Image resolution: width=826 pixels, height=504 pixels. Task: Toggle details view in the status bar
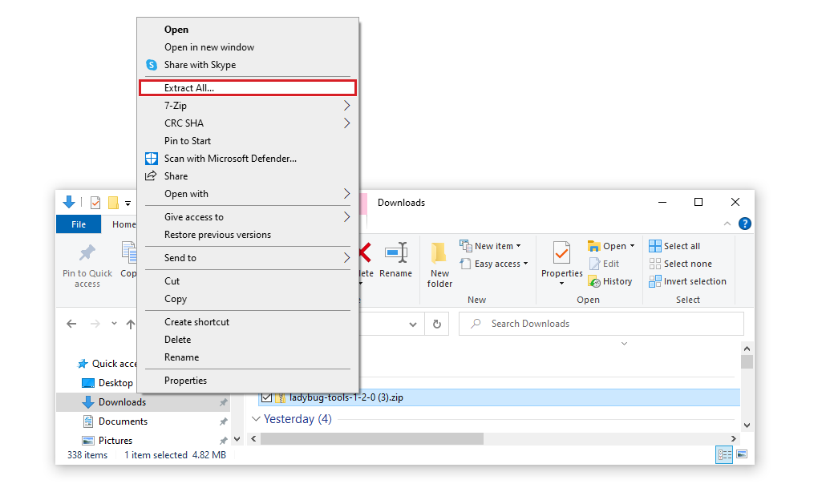[x=723, y=454]
